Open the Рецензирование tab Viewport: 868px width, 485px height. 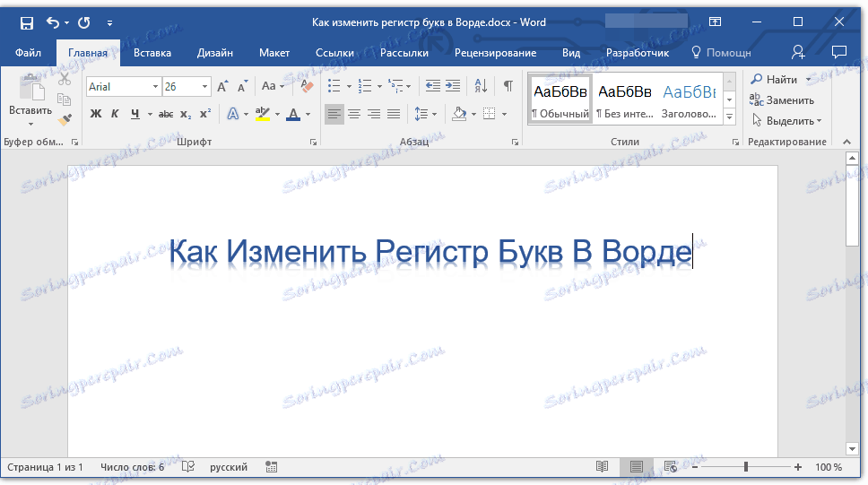496,53
